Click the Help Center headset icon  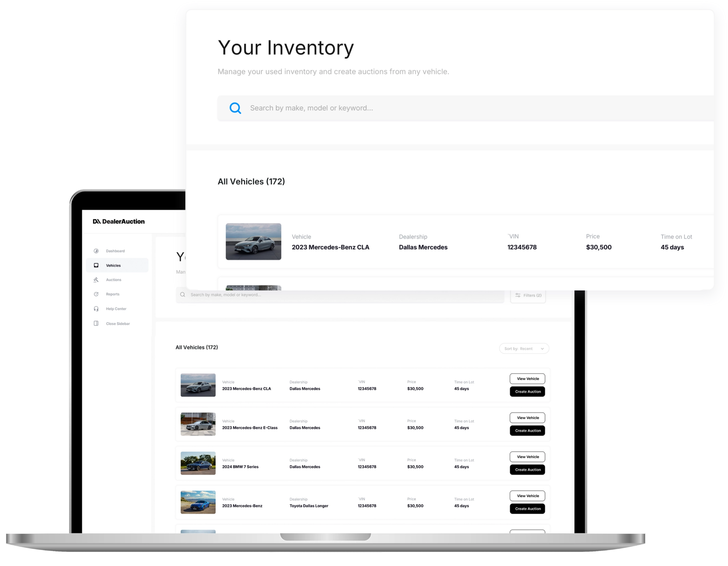(x=96, y=309)
